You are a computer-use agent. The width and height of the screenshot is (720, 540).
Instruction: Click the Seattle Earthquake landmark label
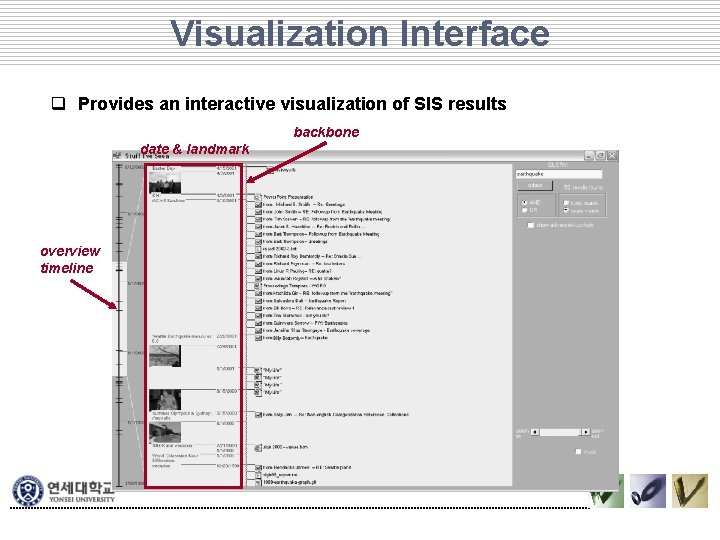coord(182,339)
